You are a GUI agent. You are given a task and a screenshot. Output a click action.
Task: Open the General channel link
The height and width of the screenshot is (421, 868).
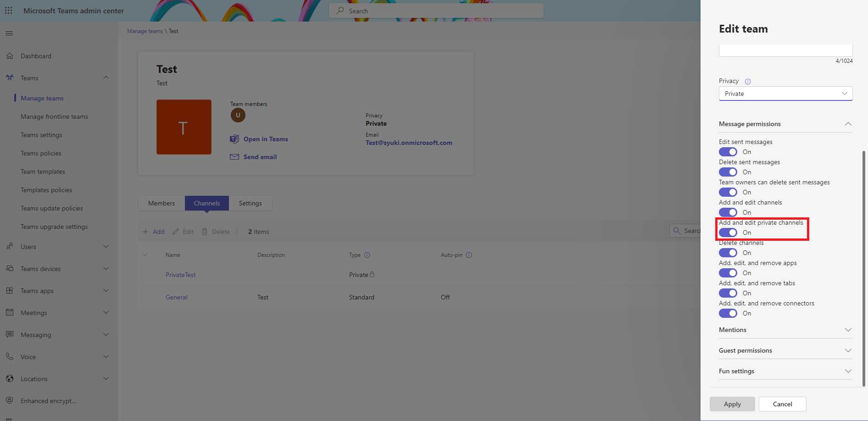pyautogui.click(x=177, y=297)
